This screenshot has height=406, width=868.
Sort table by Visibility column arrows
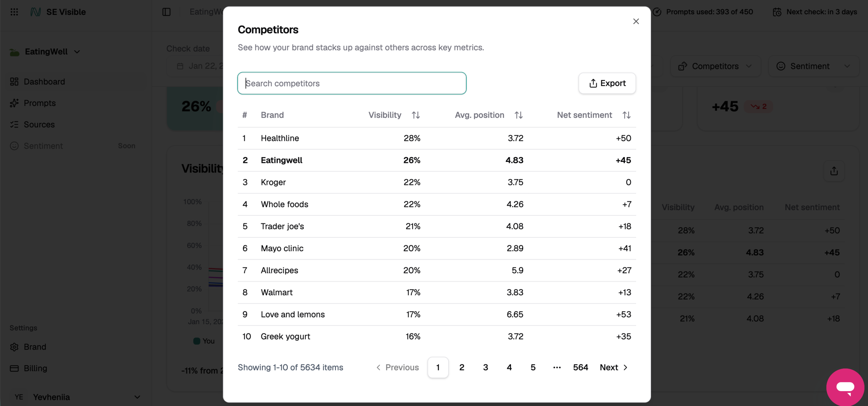pos(416,115)
